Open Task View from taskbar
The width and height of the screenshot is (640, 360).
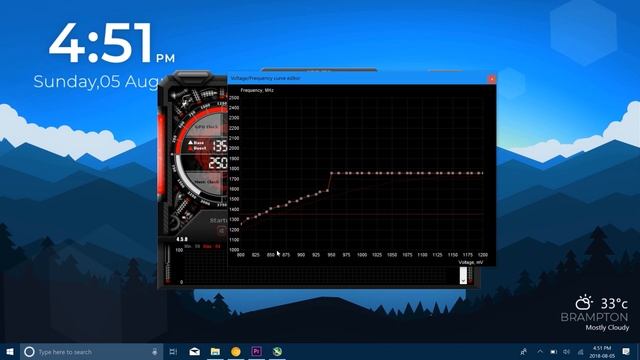173,351
